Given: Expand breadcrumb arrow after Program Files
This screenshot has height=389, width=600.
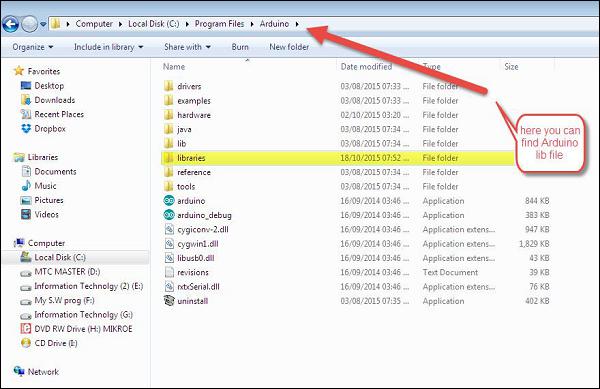Looking at the screenshot, I should tap(252, 24).
